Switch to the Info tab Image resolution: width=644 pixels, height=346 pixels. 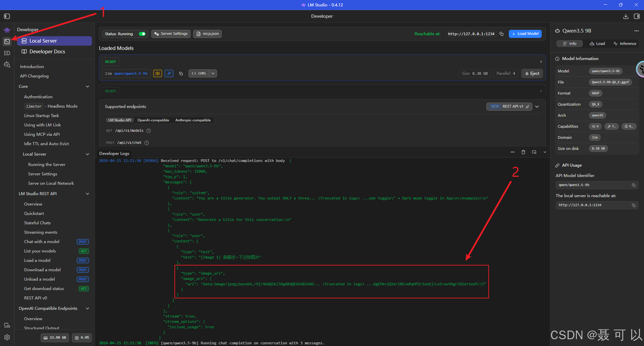tap(570, 44)
